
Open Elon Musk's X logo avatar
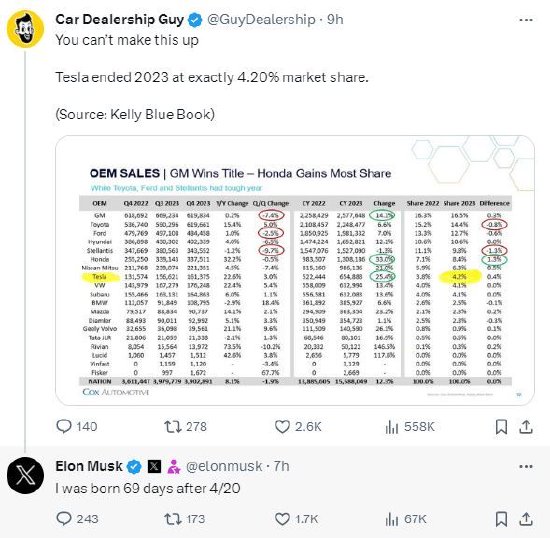click(x=25, y=475)
